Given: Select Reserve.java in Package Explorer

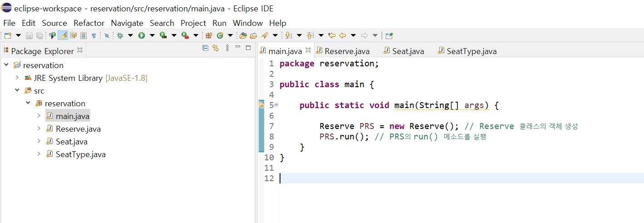Looking at the screenshot, I should pyautogui.click(x=74, y=129).
